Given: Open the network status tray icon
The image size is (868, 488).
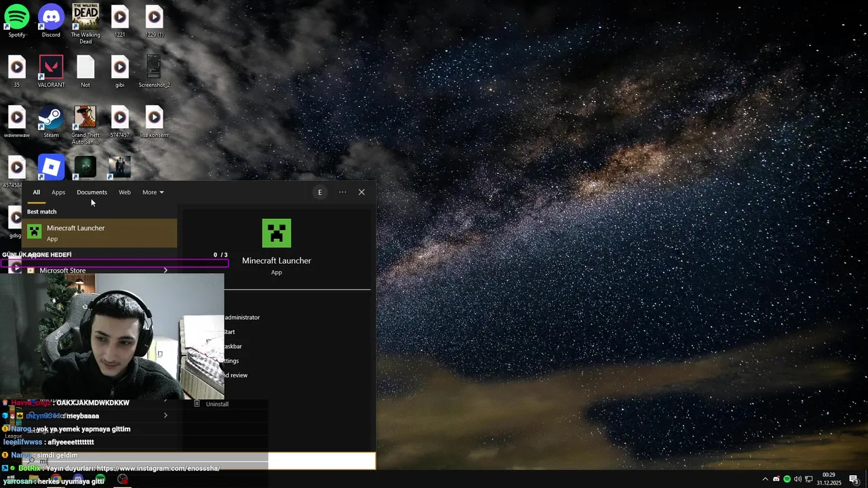Looking at the screenshot, I should 808,479.
